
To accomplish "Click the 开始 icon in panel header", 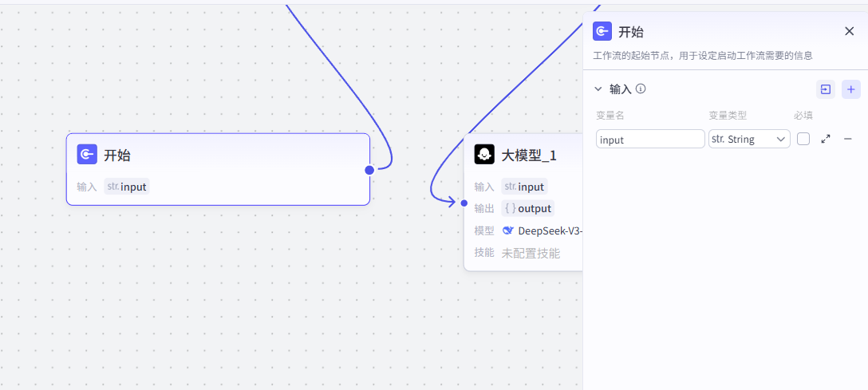I will (x=602, y=32).
